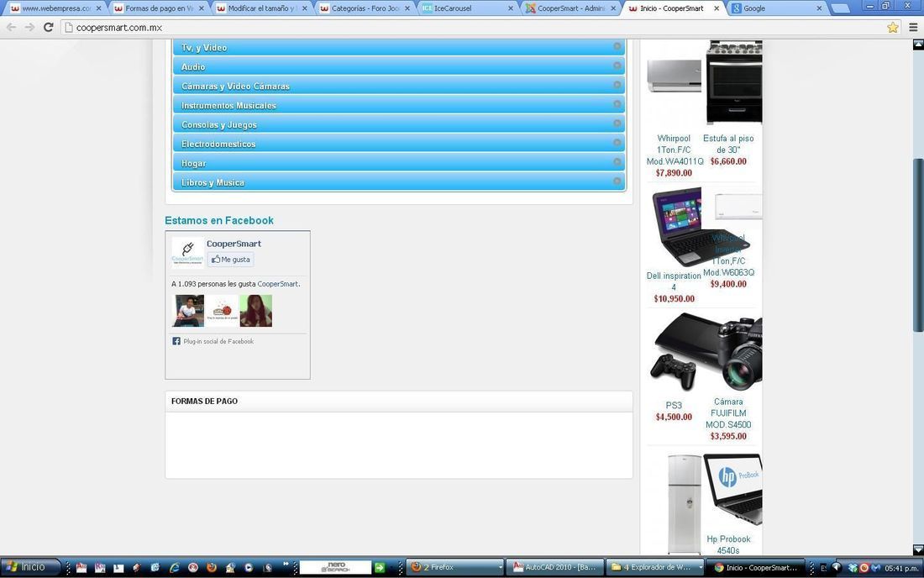Close the Google tab
This screenshot has height=578, width=924.
pyautogui.click(x=819, y=8)
